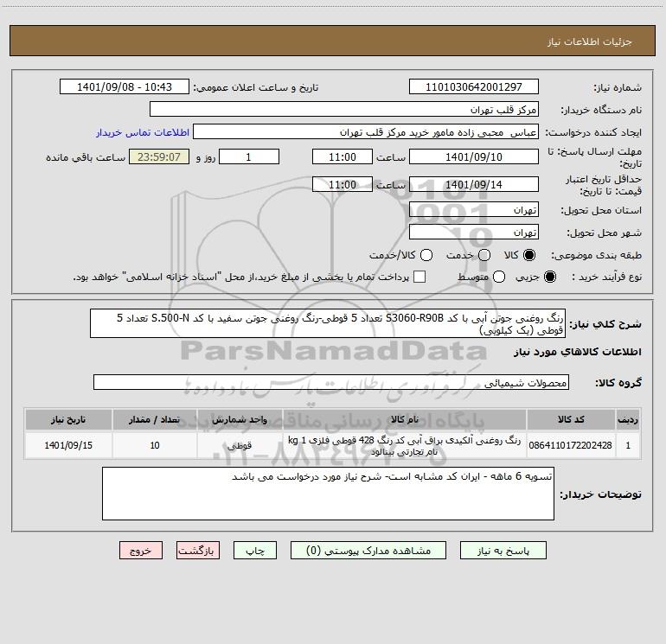
Task: Tick the Islamic treasury payment checkbox
Action: [419, 277]
